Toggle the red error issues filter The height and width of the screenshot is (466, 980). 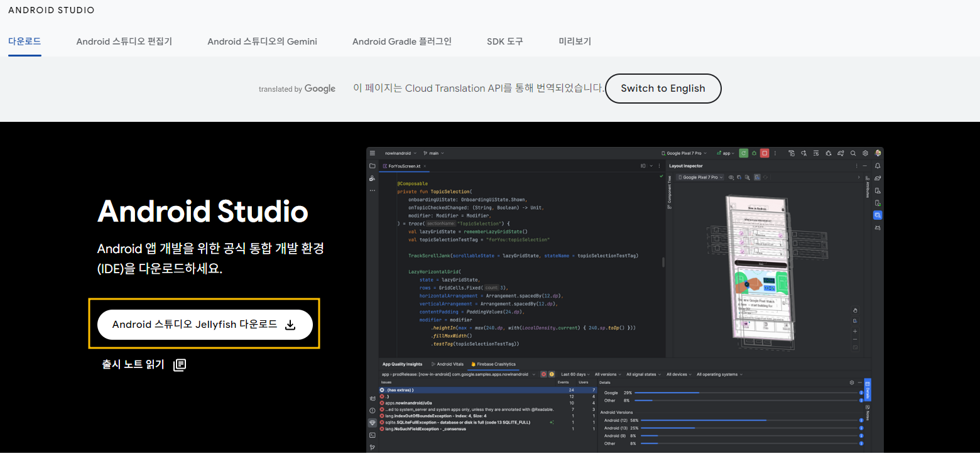544,374
